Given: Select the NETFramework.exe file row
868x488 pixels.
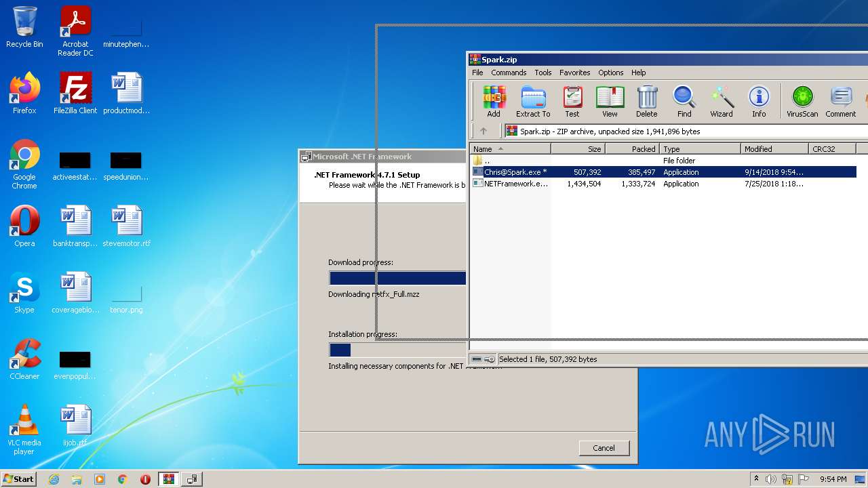Looking at the screenshot, I should pos(663,184).
